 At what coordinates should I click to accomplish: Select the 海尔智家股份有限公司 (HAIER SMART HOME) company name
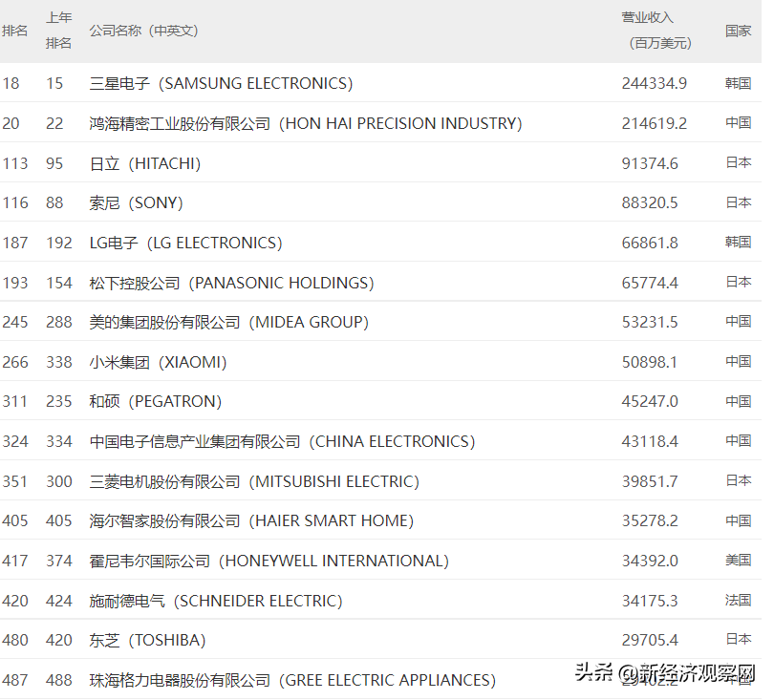click(251, 520)
